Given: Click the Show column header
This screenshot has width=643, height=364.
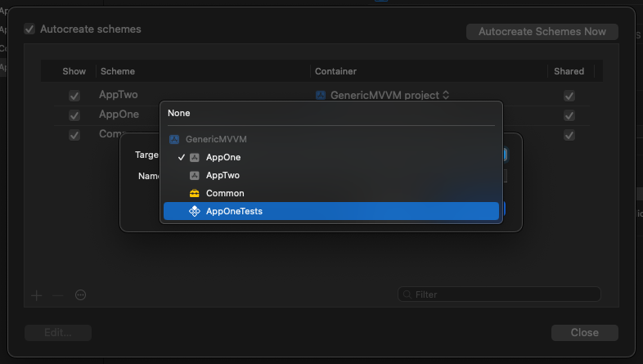Looking at the screenshot, I should pyautogui.click(x=74, y=71).
